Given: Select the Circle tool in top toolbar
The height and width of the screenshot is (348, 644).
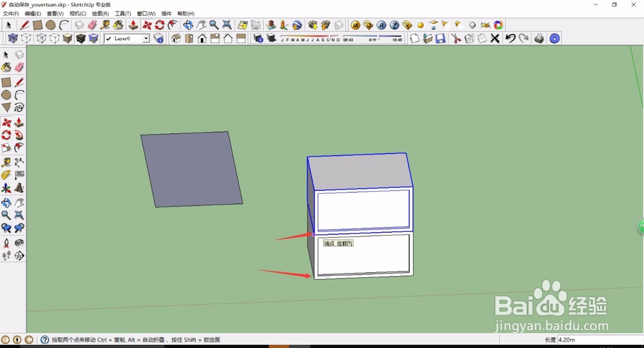Looking at the screenshot, I should 50,26.
